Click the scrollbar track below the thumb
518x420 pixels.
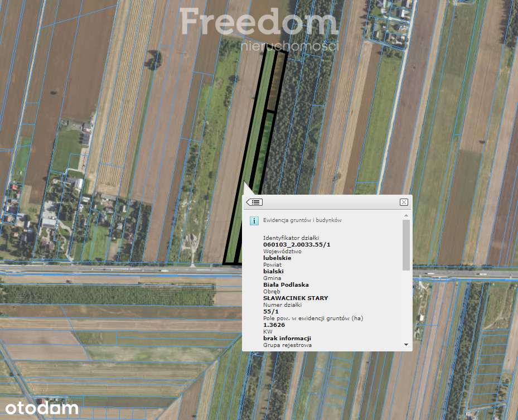(406, 306)
